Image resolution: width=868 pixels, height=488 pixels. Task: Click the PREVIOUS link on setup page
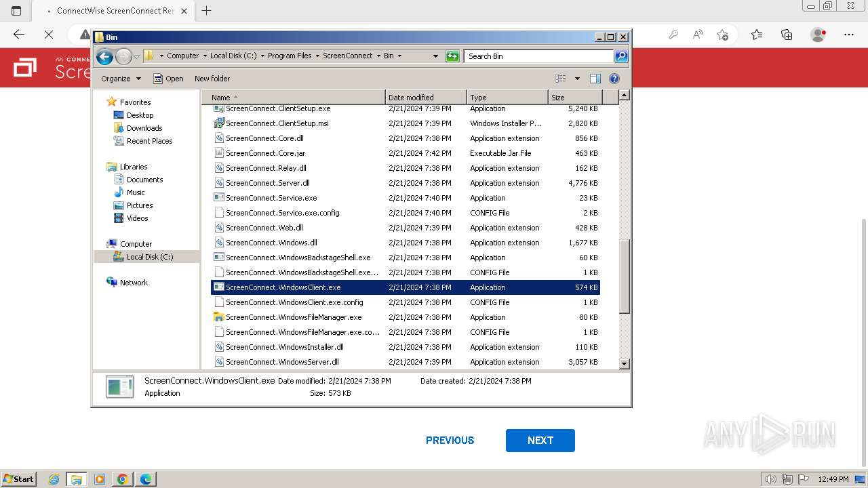click(x=450, y=441)
